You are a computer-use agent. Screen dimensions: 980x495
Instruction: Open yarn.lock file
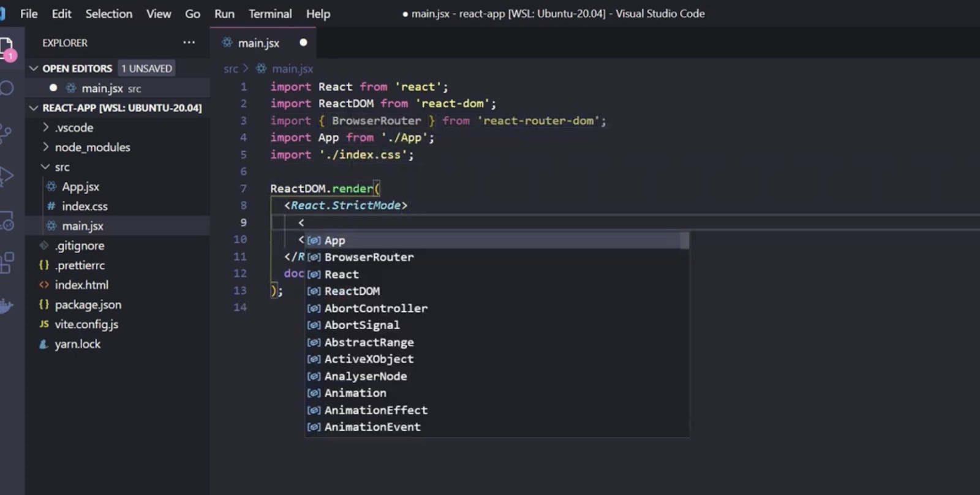coord(78,344)
